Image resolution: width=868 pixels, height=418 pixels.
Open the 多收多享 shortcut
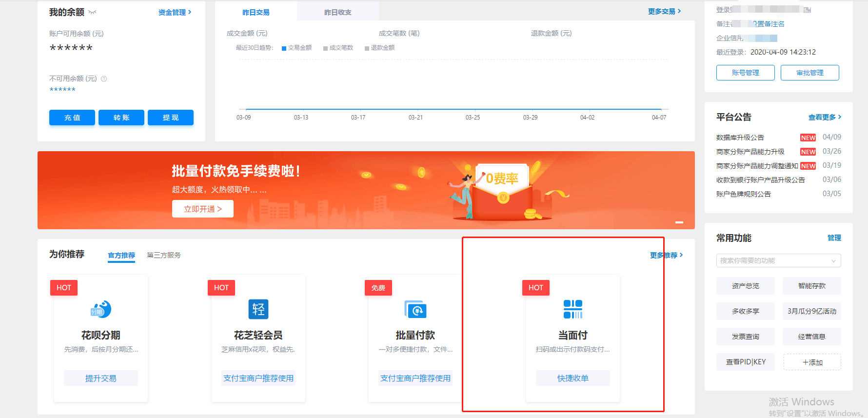(746, 311)
